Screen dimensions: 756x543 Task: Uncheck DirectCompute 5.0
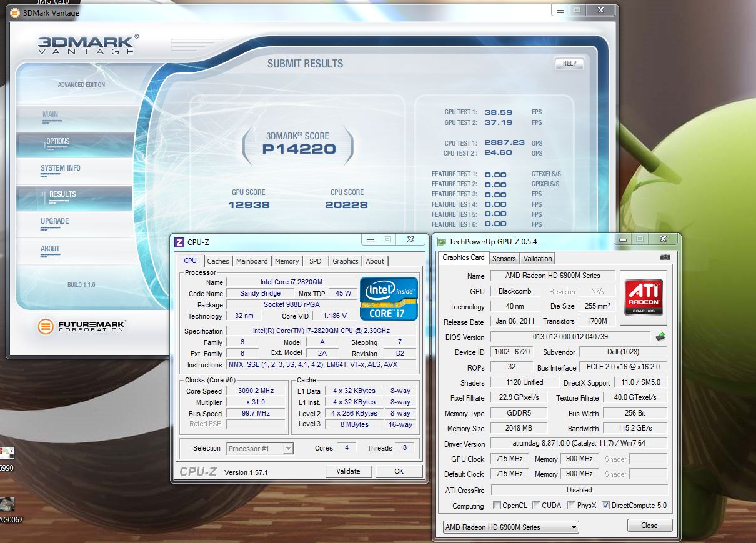coord(605,506)
